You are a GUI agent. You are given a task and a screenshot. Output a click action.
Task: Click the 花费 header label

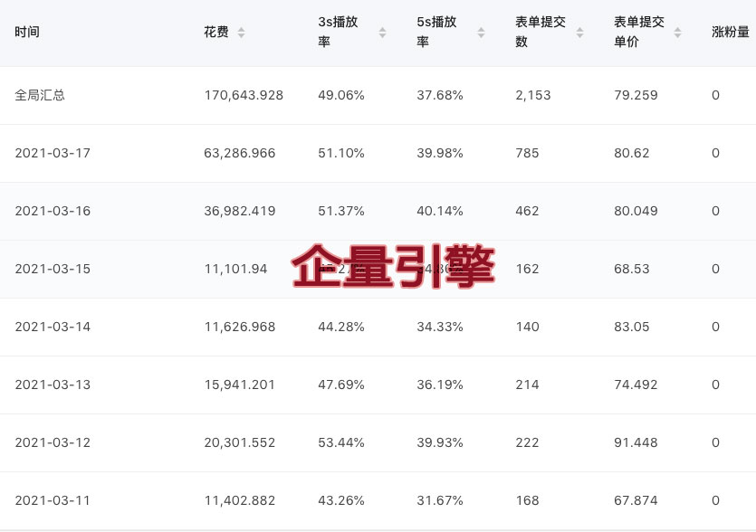[216, 33]
